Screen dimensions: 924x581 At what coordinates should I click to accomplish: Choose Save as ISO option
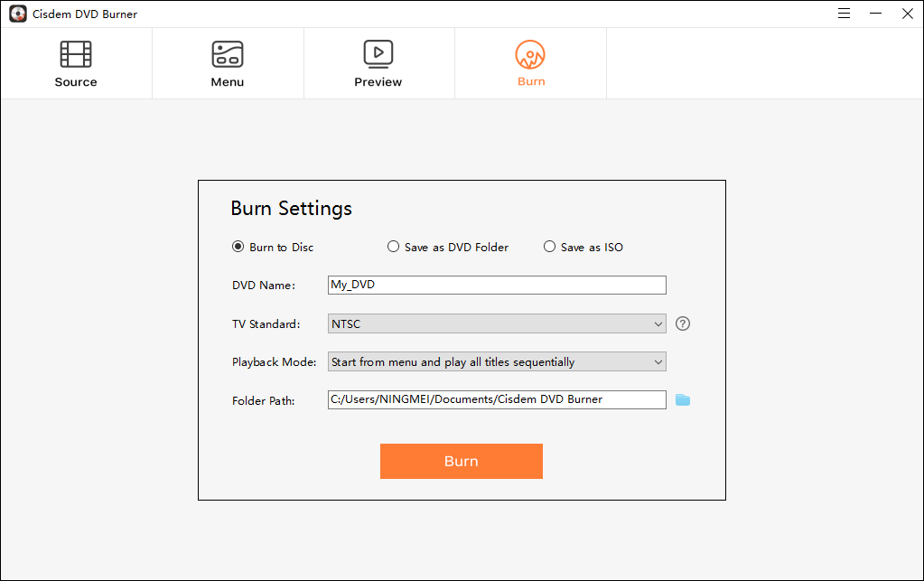pos(583,247)
